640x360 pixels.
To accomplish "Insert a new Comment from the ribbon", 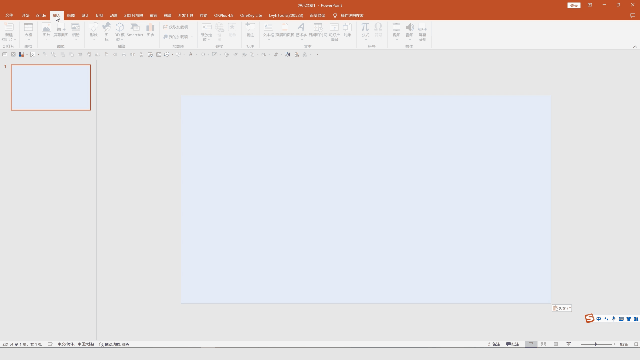I will tap(250, 31).
